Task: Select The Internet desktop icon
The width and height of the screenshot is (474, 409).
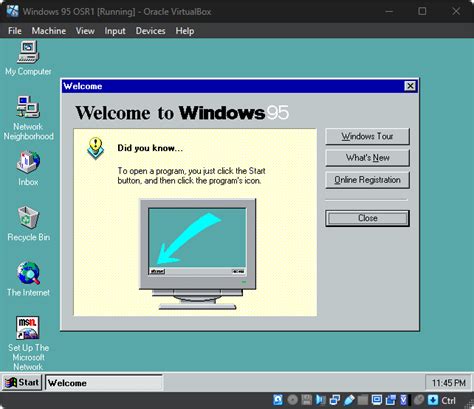Action: tap(28, 279)
